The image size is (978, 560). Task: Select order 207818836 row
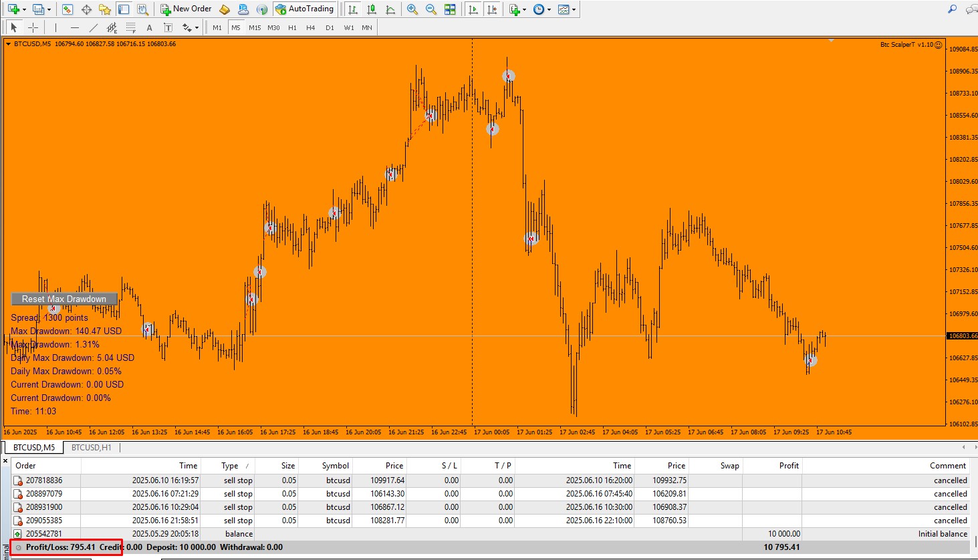491,480
